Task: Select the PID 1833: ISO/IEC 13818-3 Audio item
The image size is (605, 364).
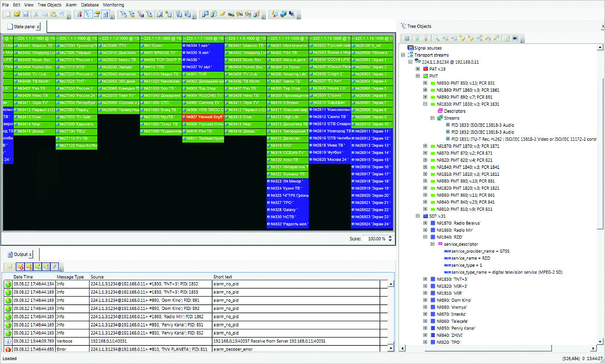Action: pyautogui.click(x=483, y=125)
